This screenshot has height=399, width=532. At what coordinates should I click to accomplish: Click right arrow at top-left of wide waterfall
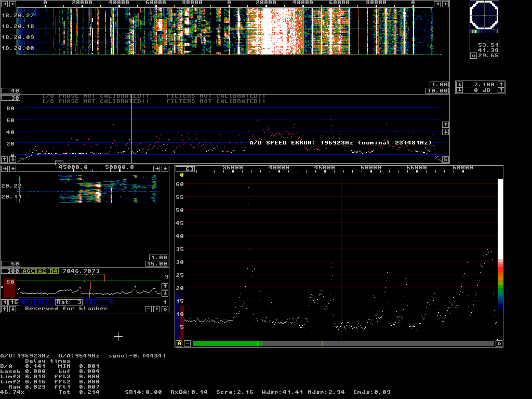(4, 4)
